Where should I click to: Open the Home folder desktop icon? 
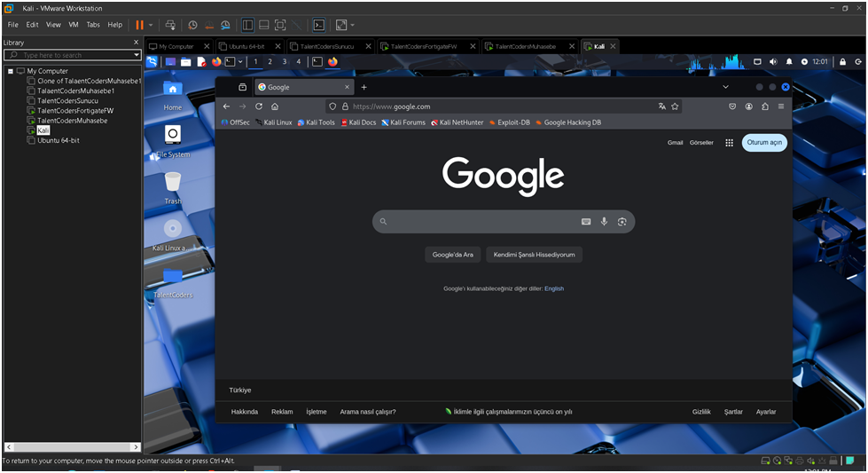[x=173, y=95]
